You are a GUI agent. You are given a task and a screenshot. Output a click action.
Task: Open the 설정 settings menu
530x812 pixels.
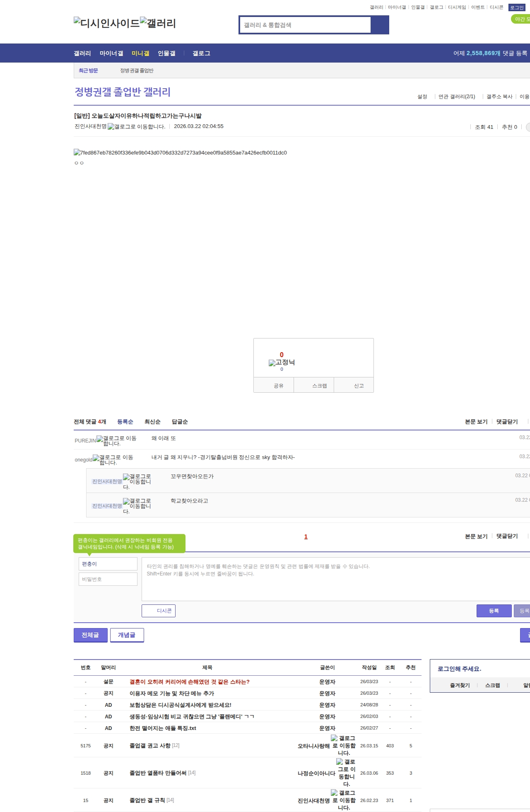point(422,97)
